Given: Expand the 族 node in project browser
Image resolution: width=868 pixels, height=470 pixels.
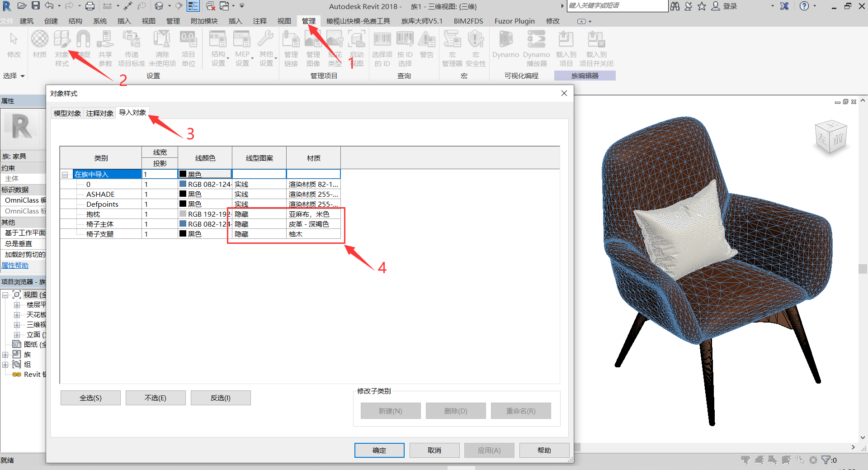Looking at the screenshot, I should click(5, 354).
